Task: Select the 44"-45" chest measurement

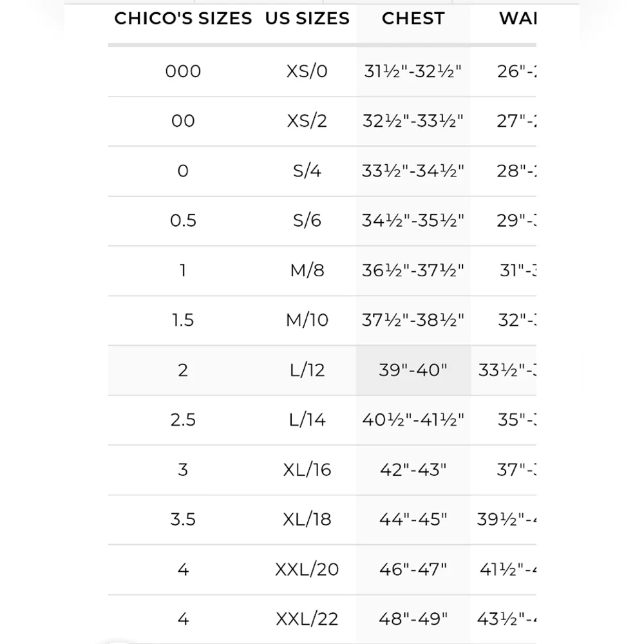Action: click(413, 519)
